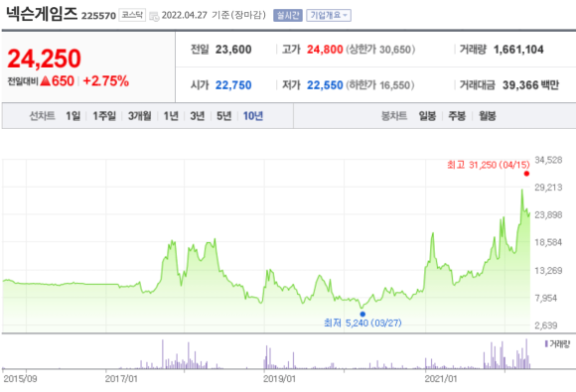Image resolution: width=576 pixels, height=392 pixels.
Task: Click the red up-triangle beside 650
Action: pos(45,80)
